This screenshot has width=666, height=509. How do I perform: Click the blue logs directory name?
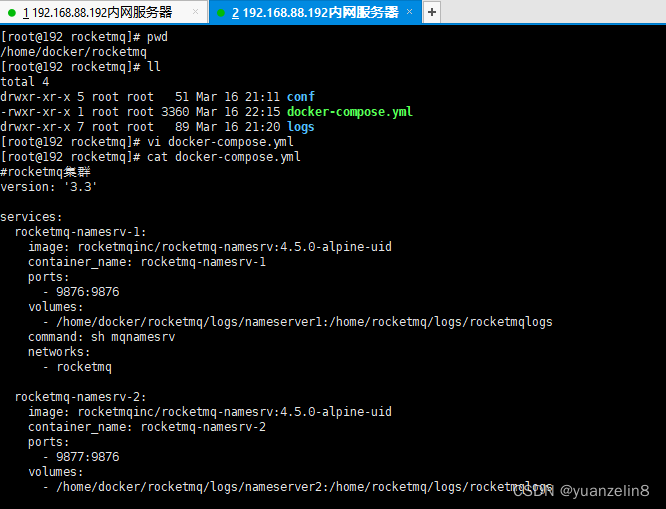tap(300, 127)
